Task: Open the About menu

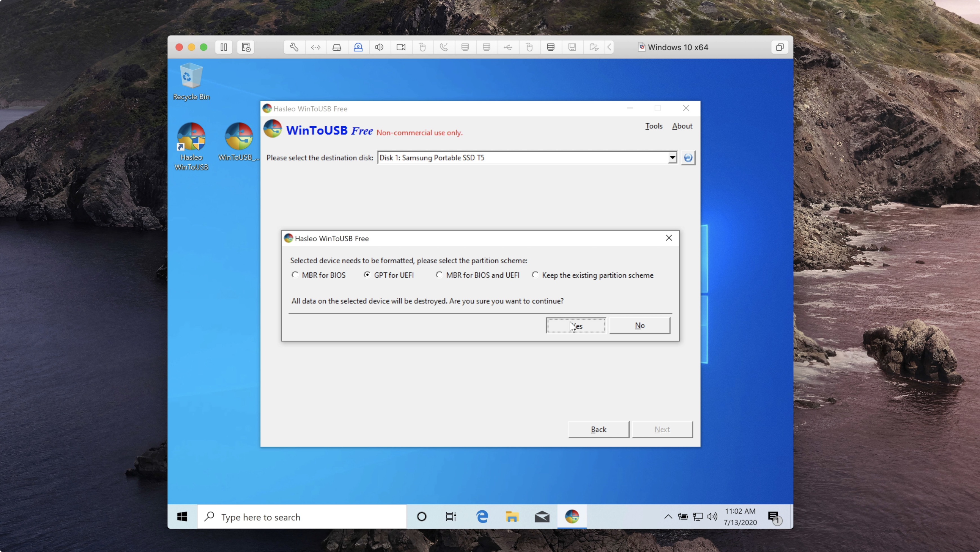Action: click(x=682, y=126)
